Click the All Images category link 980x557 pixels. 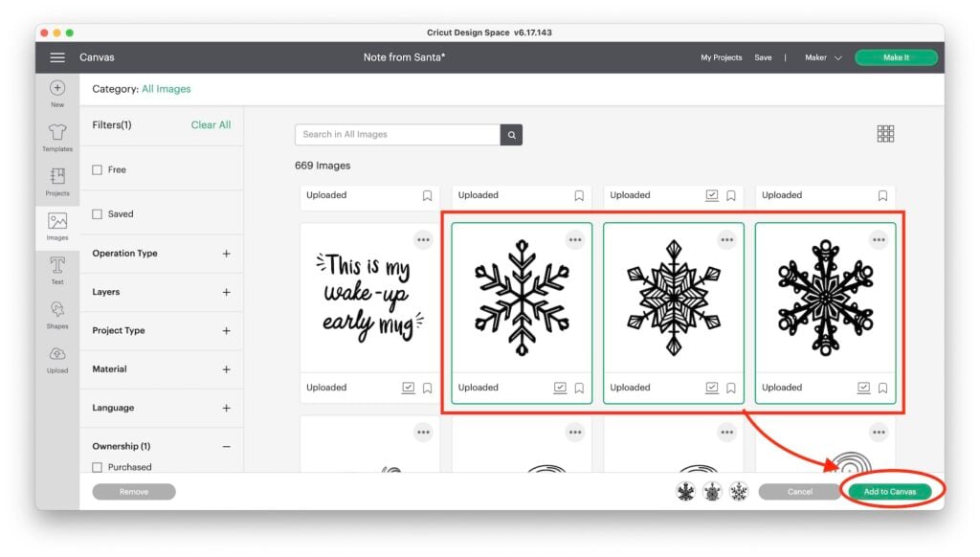tap(167, 89)
